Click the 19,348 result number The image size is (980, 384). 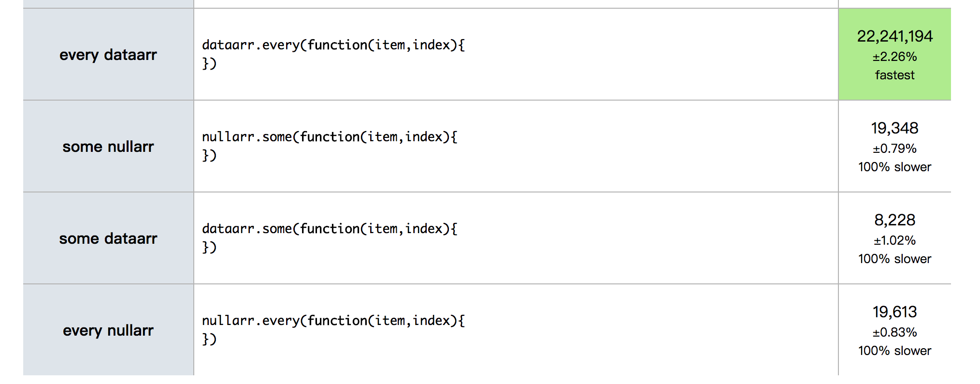click(894, 128)
